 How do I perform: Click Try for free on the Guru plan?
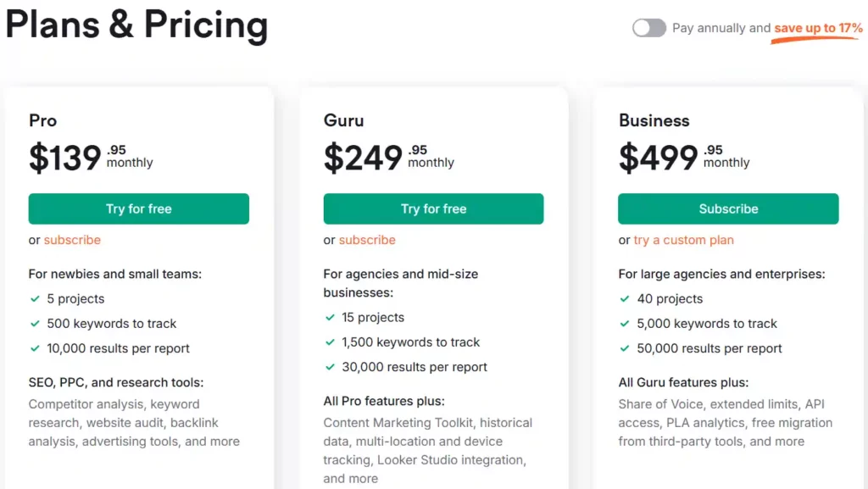point(433,208)
